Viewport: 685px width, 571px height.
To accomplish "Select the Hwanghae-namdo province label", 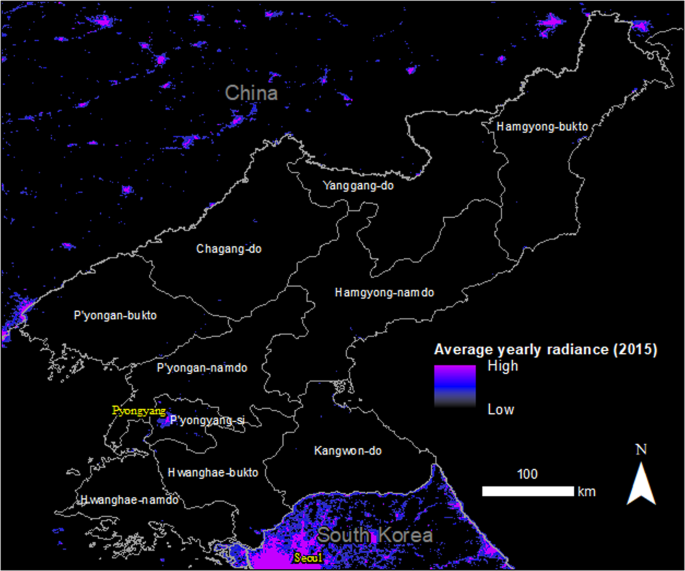I will point(129,500).
